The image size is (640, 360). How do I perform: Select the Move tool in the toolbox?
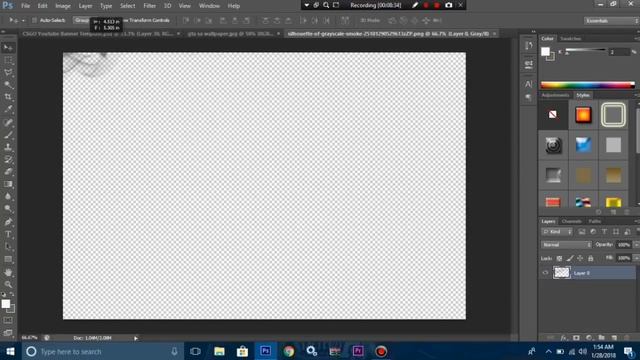click(8, 48)
